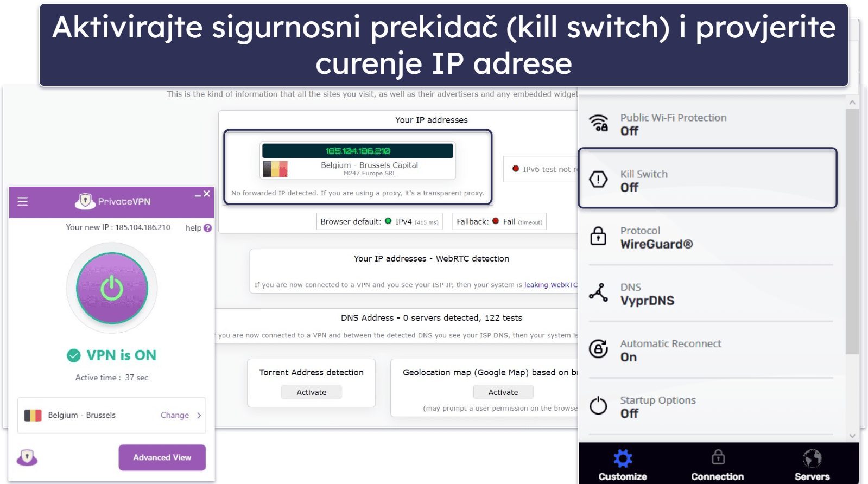Click Belgium - Brussels Capital text
This screenshot has height=484, width=868.
[369, 165]
